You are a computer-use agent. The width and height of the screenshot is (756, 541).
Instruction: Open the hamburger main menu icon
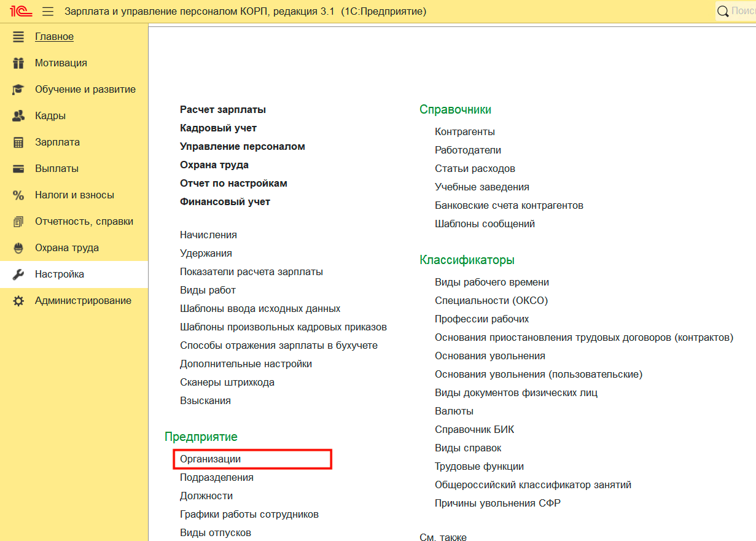point(48,12)
